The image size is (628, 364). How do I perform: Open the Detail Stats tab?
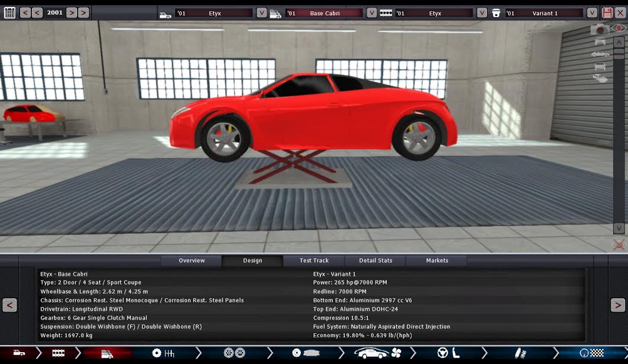pos(376,260)
